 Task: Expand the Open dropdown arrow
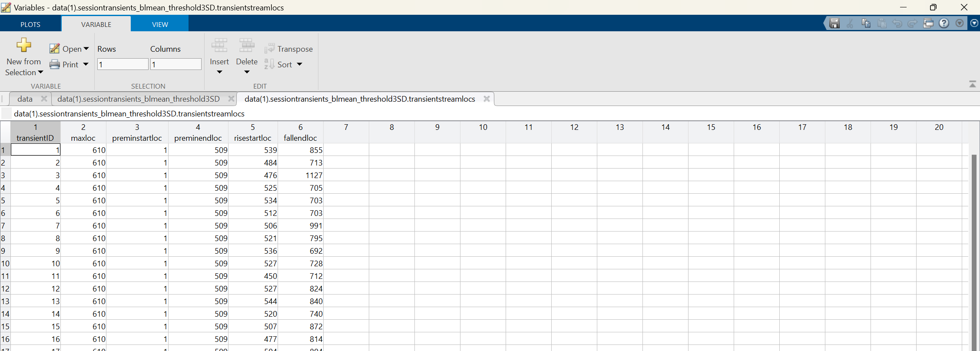tap(86, 49)
